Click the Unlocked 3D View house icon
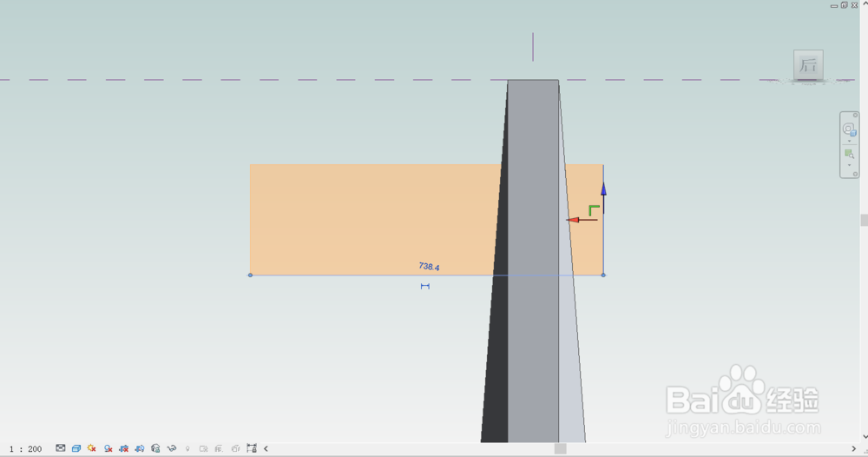 click(155, 448)
